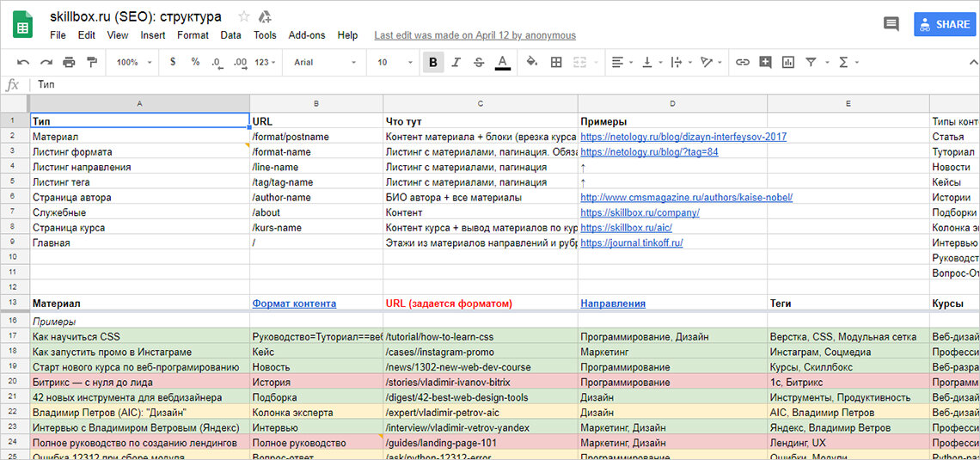
Task: Open the Help menu
Action: (x=347, y=35)
